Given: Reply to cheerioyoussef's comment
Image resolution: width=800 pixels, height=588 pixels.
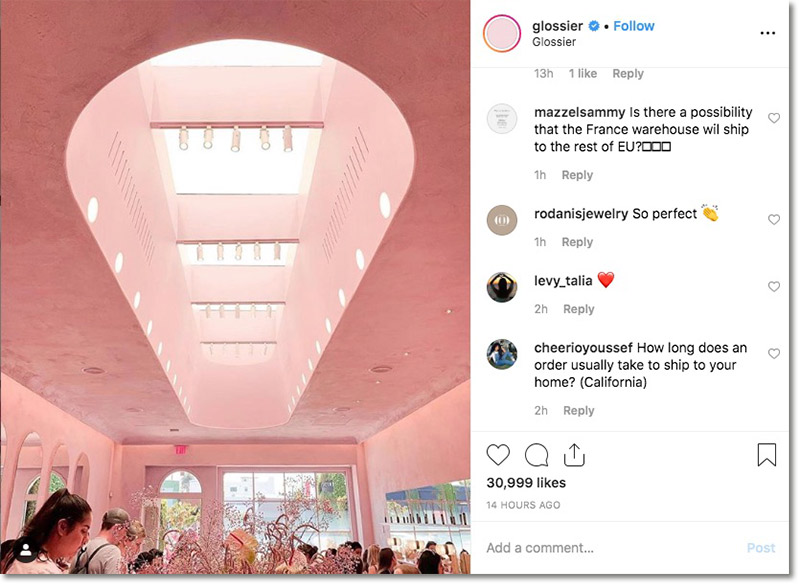Looking at the screenshot, I should [x=579, y=410].
